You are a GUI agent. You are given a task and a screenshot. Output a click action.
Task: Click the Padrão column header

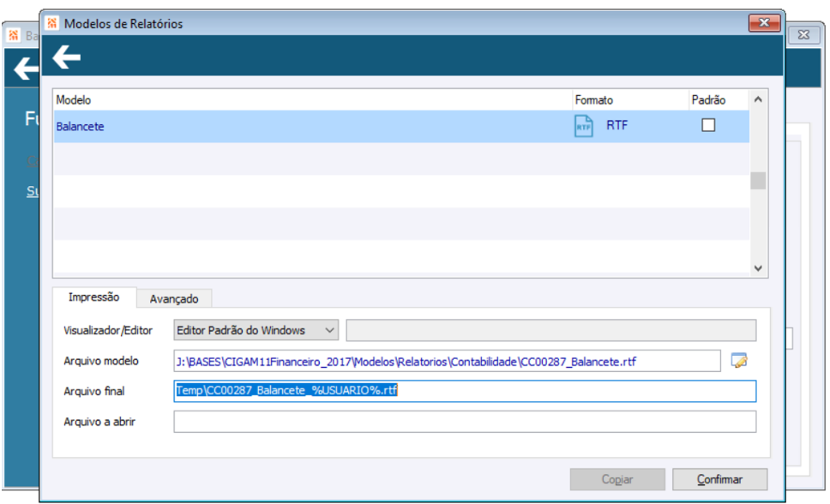pyautogui.click(x=719, y=100)
